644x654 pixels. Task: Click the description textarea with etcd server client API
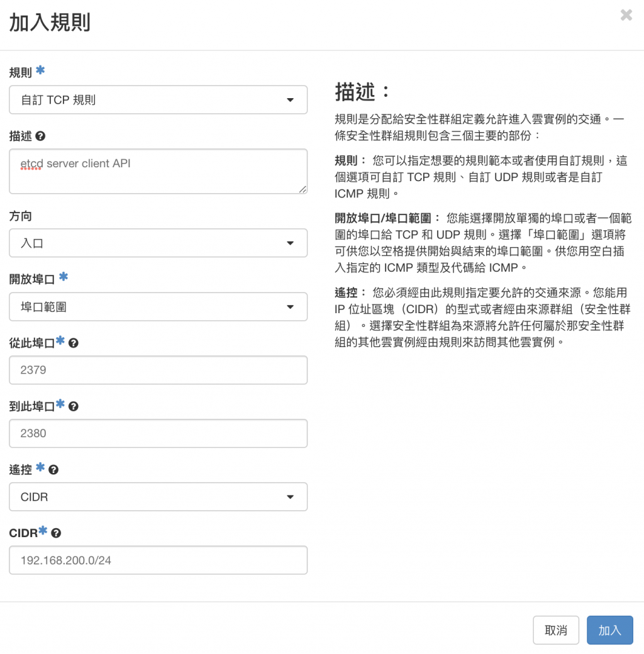(158, 172)
